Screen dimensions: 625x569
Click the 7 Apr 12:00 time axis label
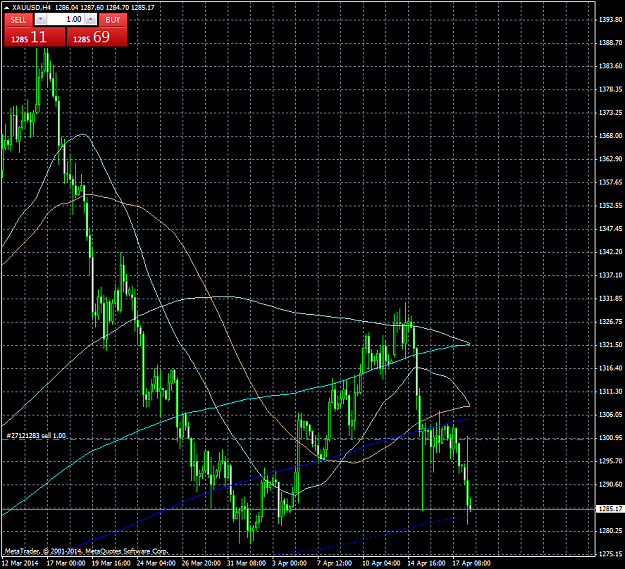coord(334,563)
